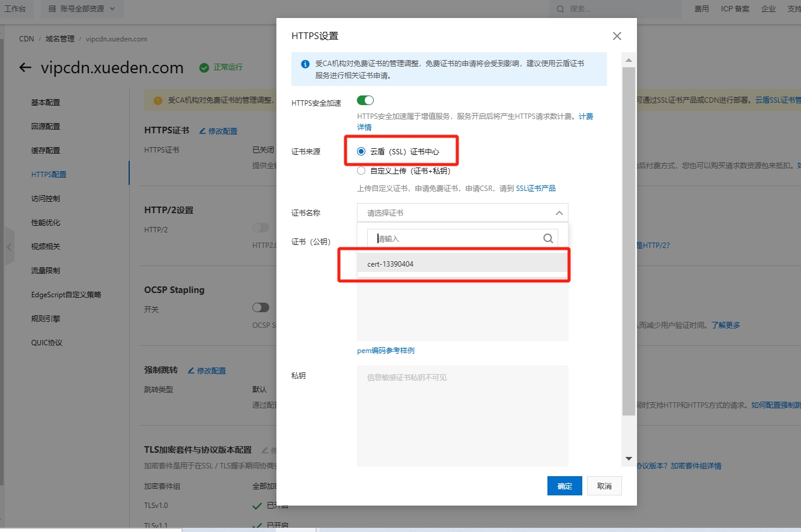Select 自定义上传（证书+私钥） radio option

pyautogui.click(x=361, y=171)
